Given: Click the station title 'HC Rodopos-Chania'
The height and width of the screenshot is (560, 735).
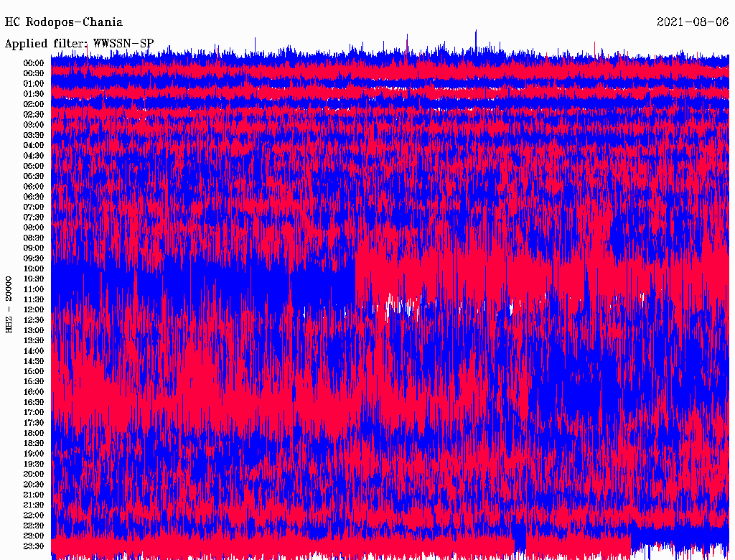Looking at the screenshot, I should tap(64, 22).
